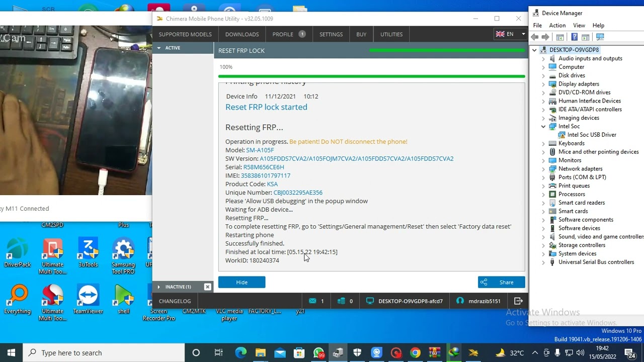Open File Explorer from taskbar
644x362 pixels.
260,352
